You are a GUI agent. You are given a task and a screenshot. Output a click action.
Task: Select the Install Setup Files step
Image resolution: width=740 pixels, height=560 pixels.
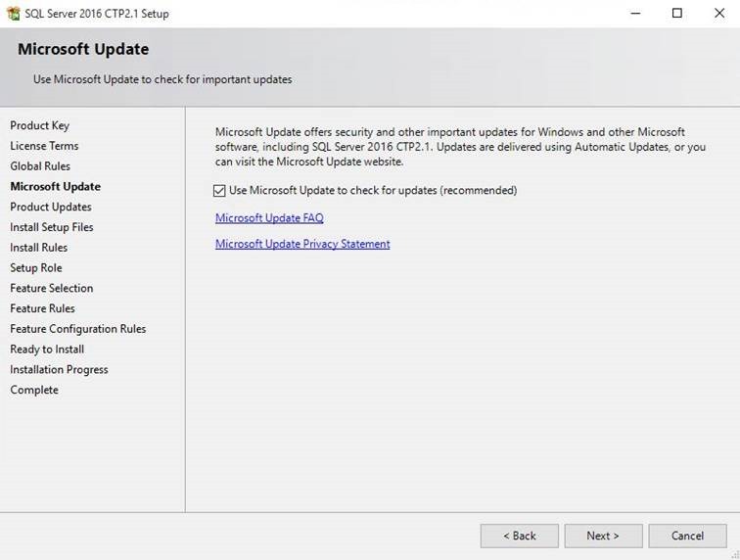[x=52, y=227]
